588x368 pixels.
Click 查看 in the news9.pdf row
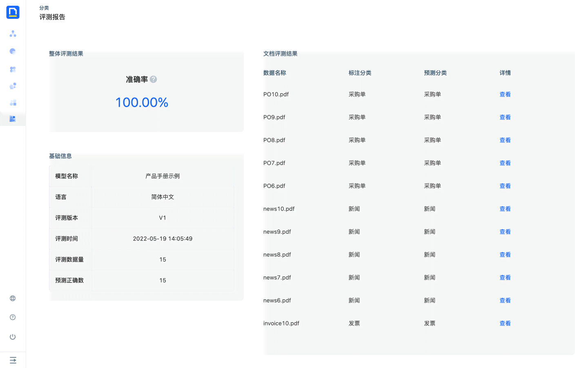[x=505, y=232]
